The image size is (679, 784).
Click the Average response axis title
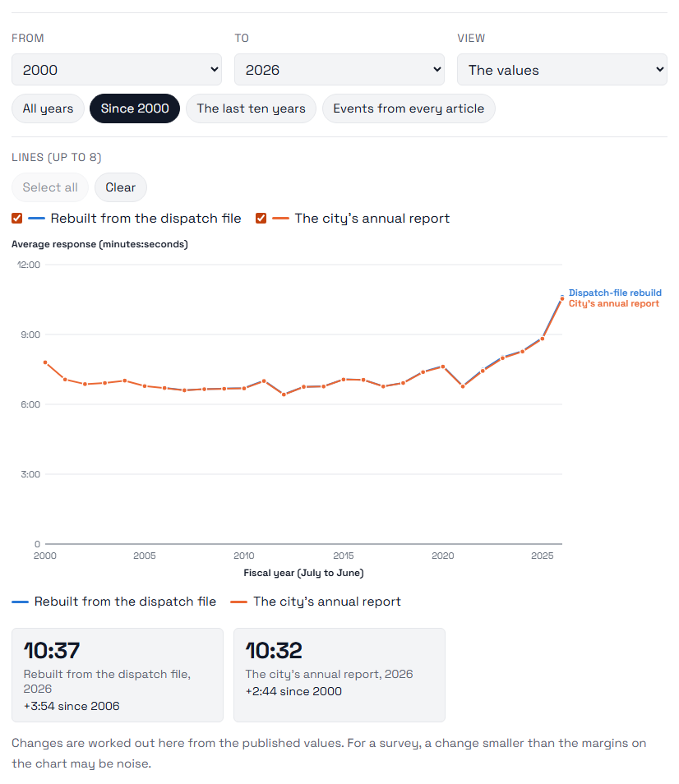coord(100,244)
